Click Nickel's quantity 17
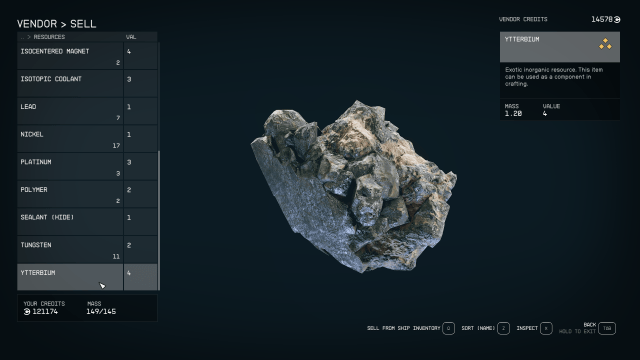640x360 pixels. click(x=116, y=146)
